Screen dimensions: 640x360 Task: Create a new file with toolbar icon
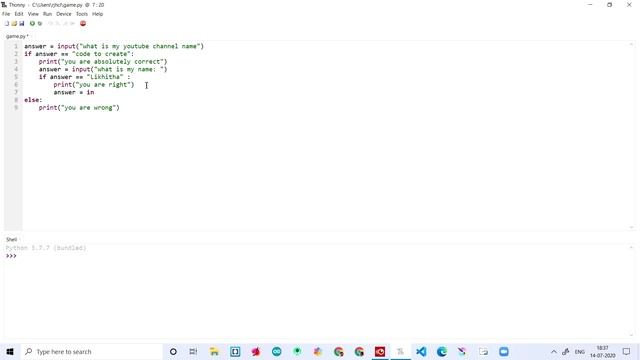[x=7, y=24]
